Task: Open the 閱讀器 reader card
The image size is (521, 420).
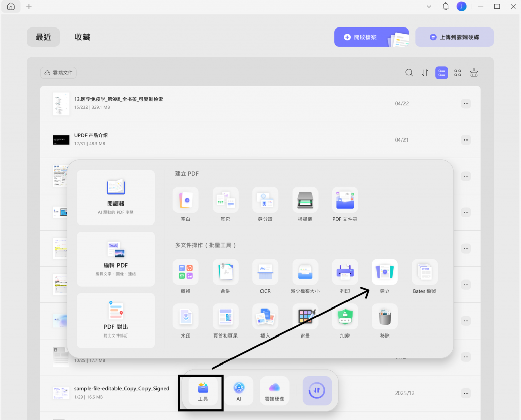Action: pos(115,198)
